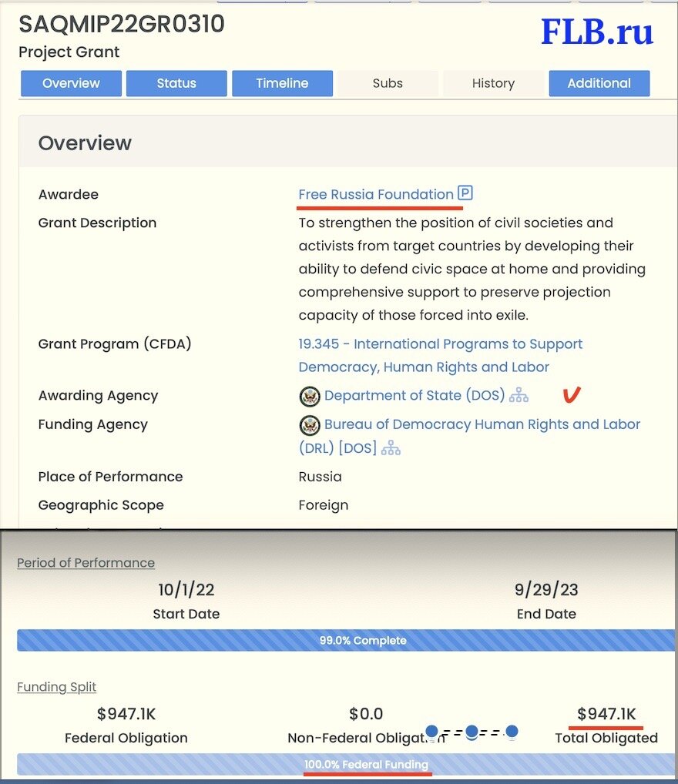Open org hierarchy icon next to Department of State
This screenshot has width=678, height=784.
tap(519, 395)
